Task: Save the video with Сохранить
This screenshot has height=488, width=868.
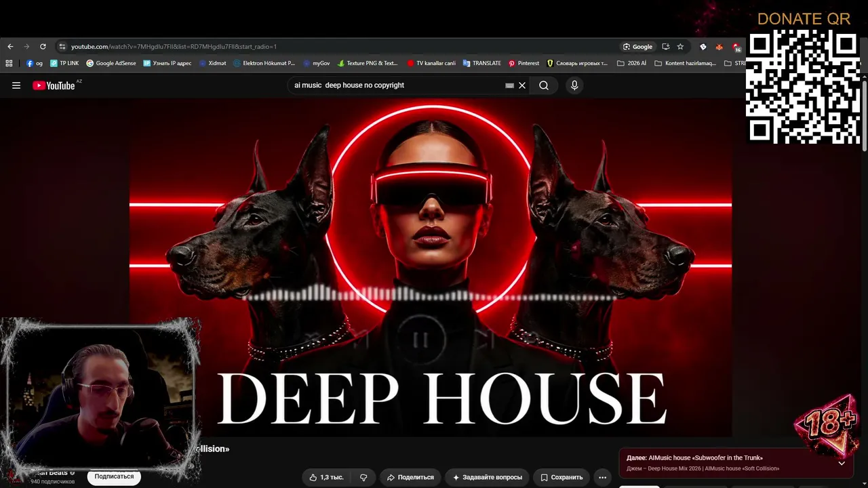Action: (x=561, y=477)
